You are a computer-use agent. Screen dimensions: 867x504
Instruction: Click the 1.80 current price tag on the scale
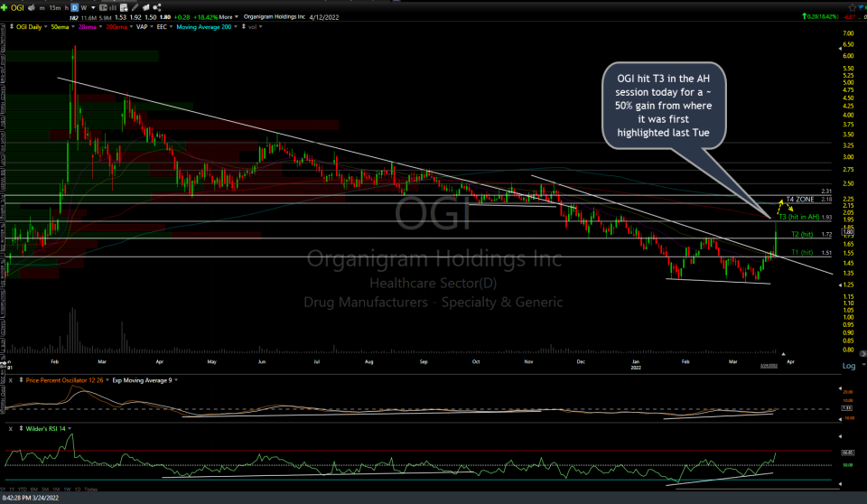click(848, 232)
